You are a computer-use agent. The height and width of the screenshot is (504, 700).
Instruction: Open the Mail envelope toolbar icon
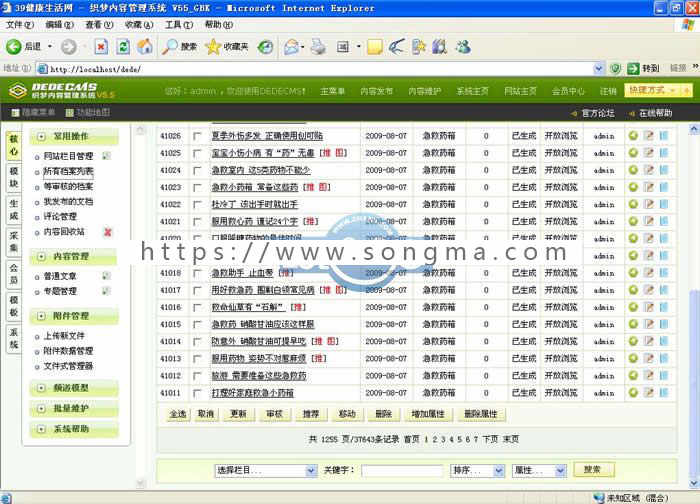(x=292, y=46)
